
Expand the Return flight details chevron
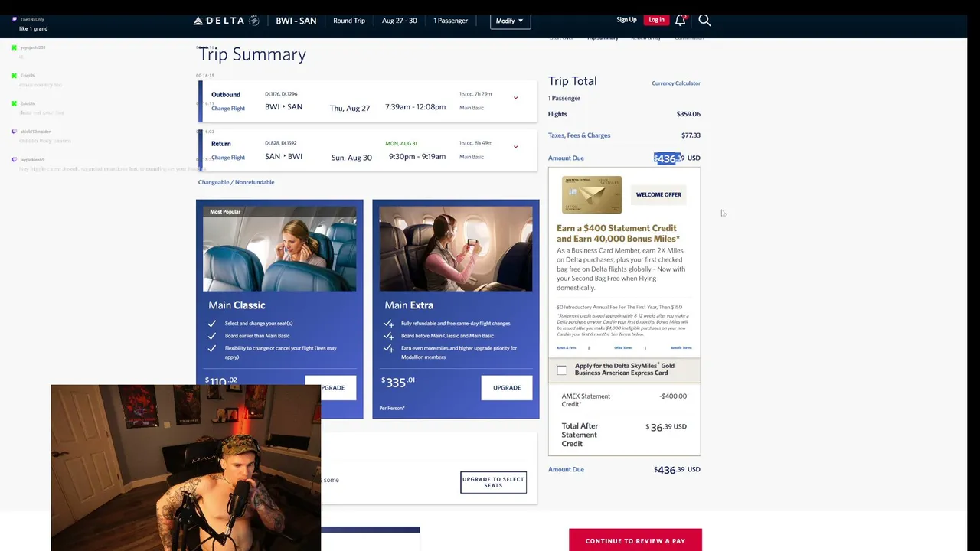[515, 147]
